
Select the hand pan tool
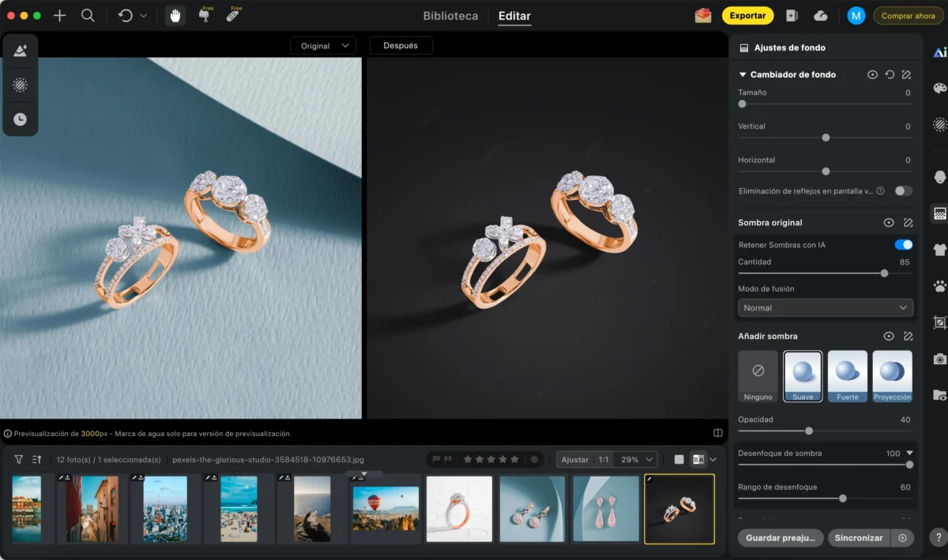(x=175, y=16)
